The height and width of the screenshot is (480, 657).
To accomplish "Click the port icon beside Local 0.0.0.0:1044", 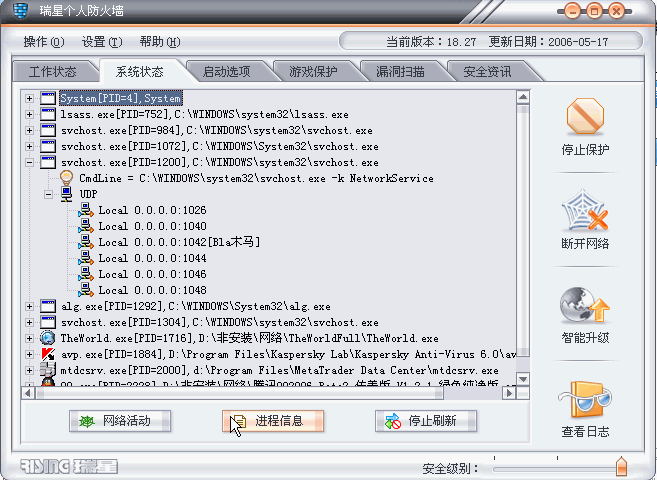I will (86, 258).
